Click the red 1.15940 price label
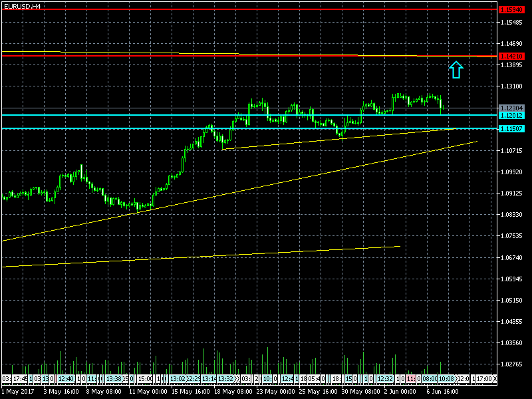The width and height of the screenshot is (532, 399). [x=511, y=9]
